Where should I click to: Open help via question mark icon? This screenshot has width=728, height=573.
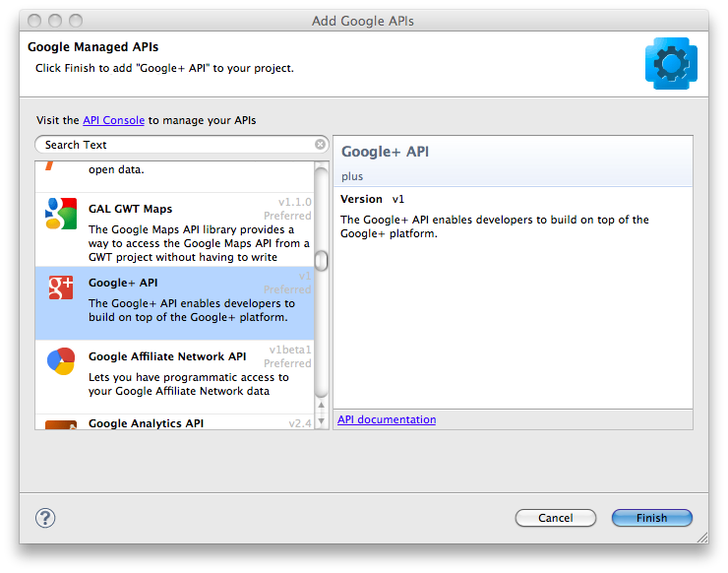pyautogui.click(x=45, y=518)
